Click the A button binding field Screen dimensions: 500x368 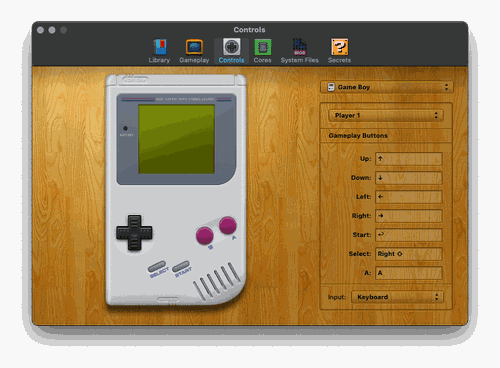pyautogui.click(x=409, y=273)
